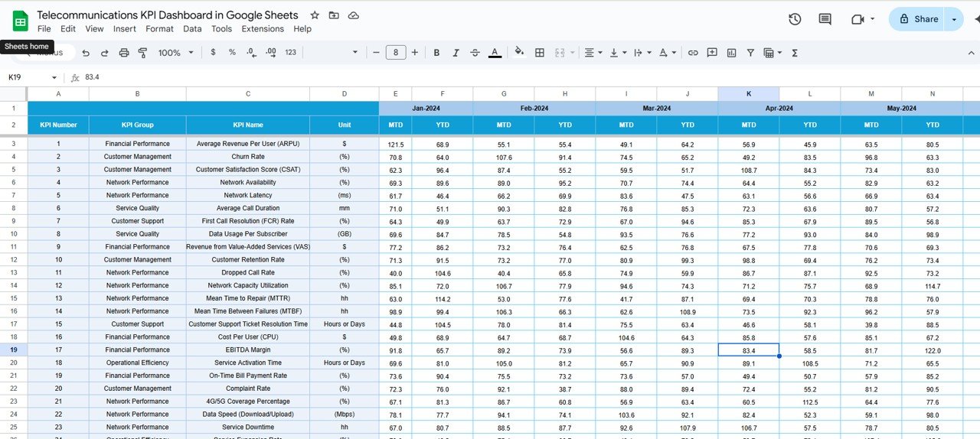Open text wrapping dropdown
The width and height of the screenshot is (980, 439).
point(642,53)
